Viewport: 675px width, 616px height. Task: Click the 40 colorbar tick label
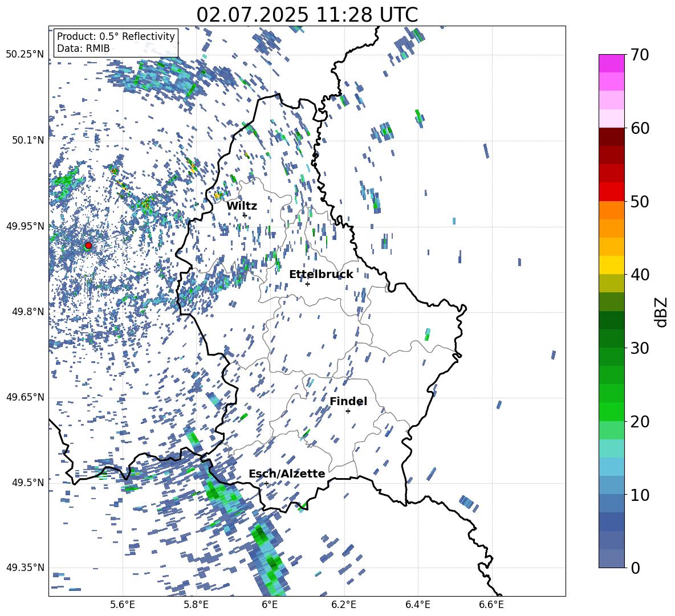pyautogui.click(x=640, y=275)
